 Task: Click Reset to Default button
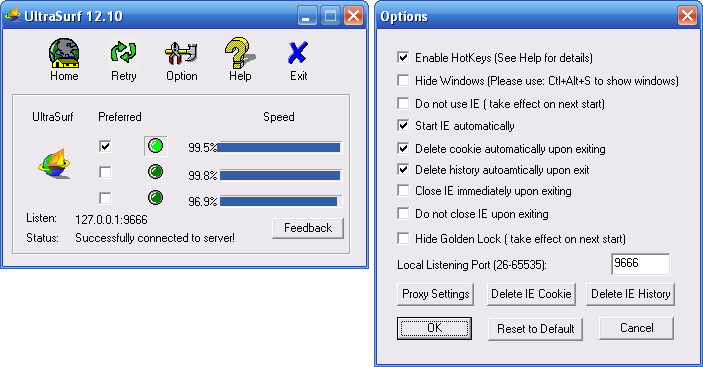pos(535,329)
